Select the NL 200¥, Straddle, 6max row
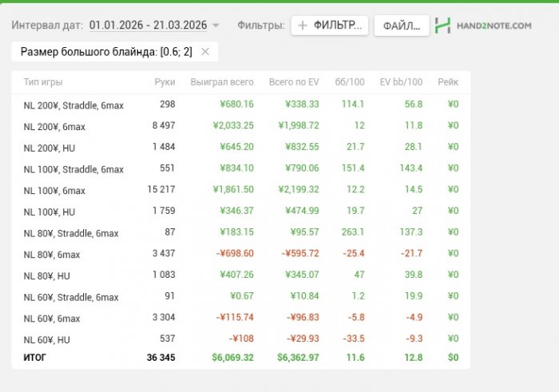Screen dimensions: 559x392 click(73, 105)
